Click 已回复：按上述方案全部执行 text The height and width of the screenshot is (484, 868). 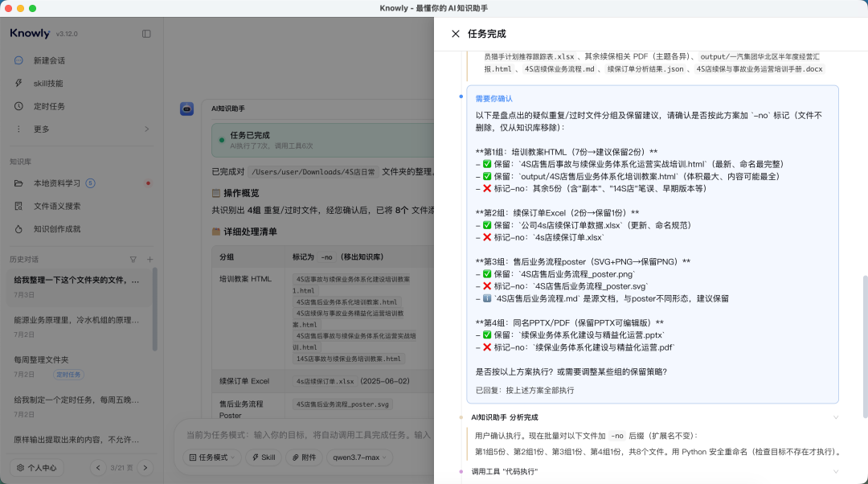point(525,391)
